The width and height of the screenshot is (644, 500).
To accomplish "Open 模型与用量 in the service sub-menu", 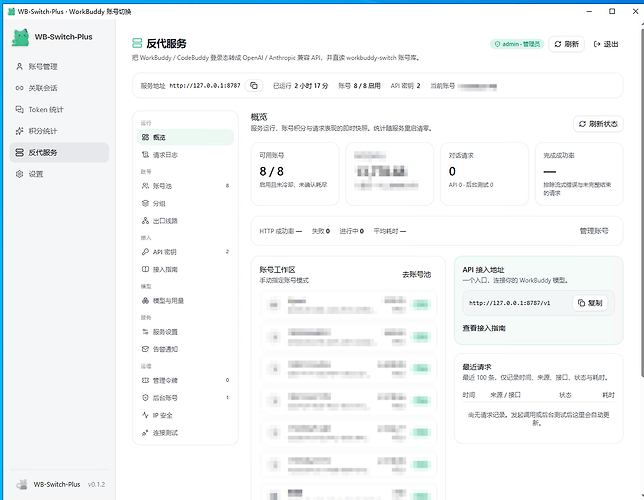I will [x=185, y=301].
